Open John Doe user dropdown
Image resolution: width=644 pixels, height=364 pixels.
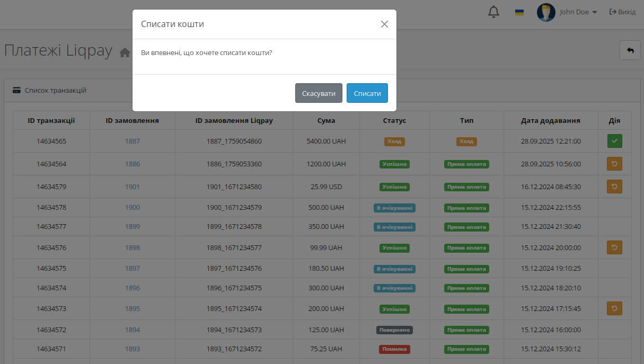578,12
